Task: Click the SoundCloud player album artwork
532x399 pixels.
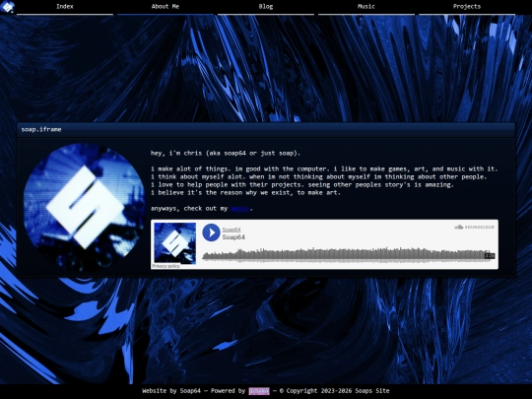Action: click(x=174, y=243)
